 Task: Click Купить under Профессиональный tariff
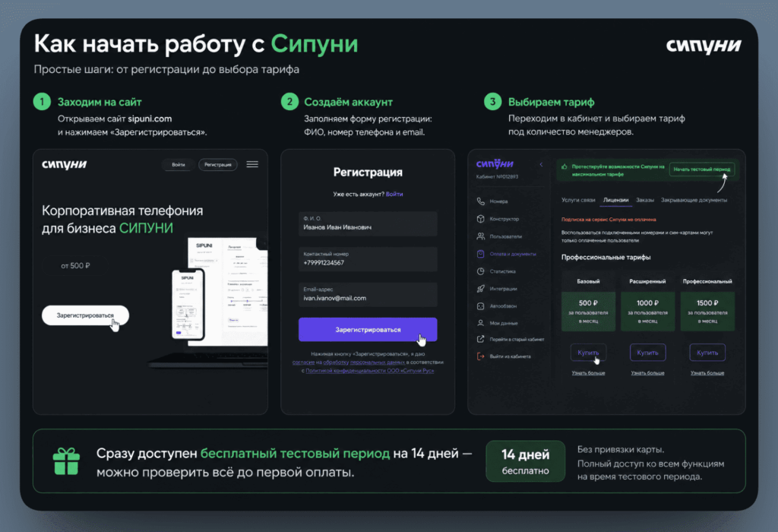pos(707,353)
